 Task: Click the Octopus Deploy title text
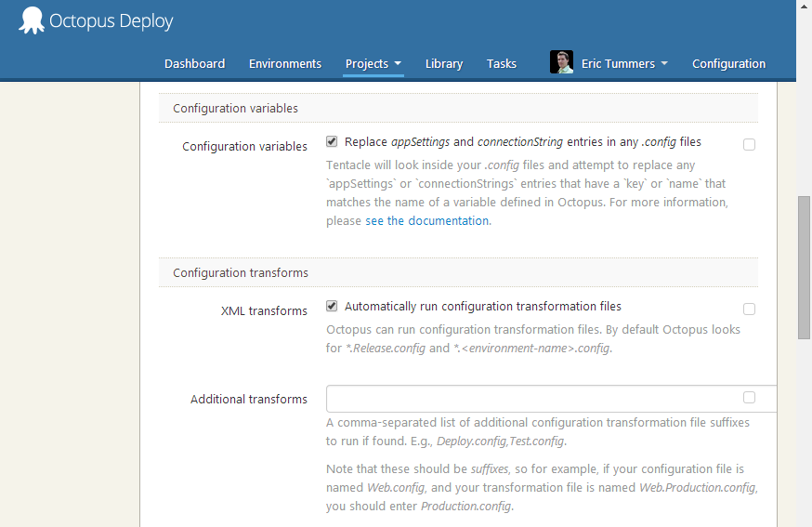click(111, 20)
